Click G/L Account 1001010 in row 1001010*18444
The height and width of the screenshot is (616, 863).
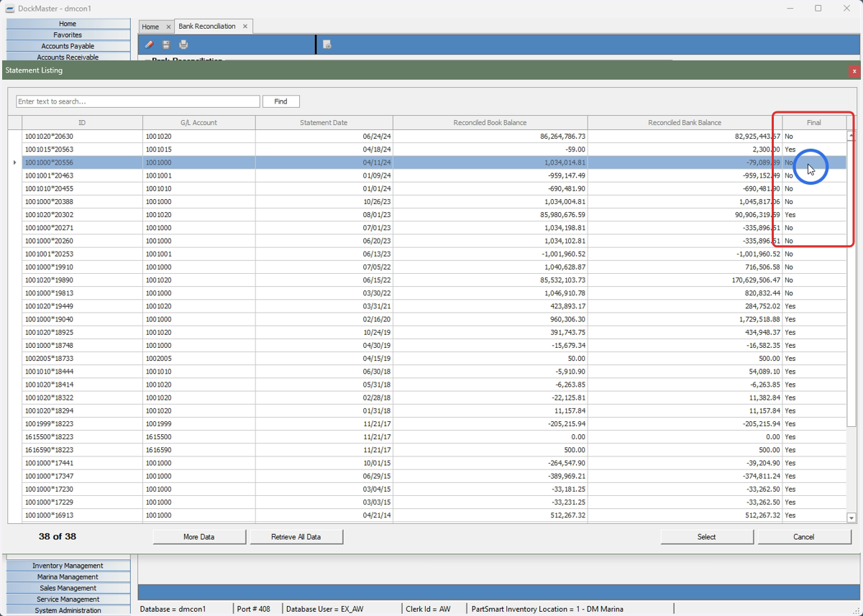[198, 372]
